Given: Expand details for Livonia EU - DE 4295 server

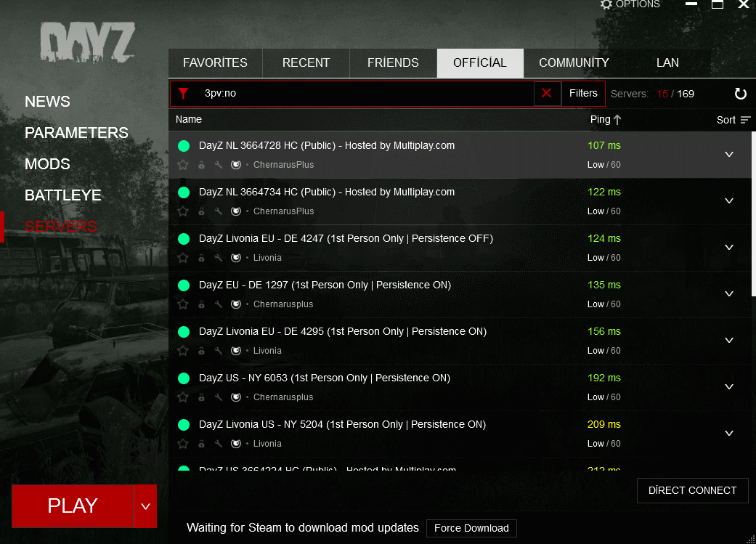Looking at the screenshot, I should [x=729, y=340].
